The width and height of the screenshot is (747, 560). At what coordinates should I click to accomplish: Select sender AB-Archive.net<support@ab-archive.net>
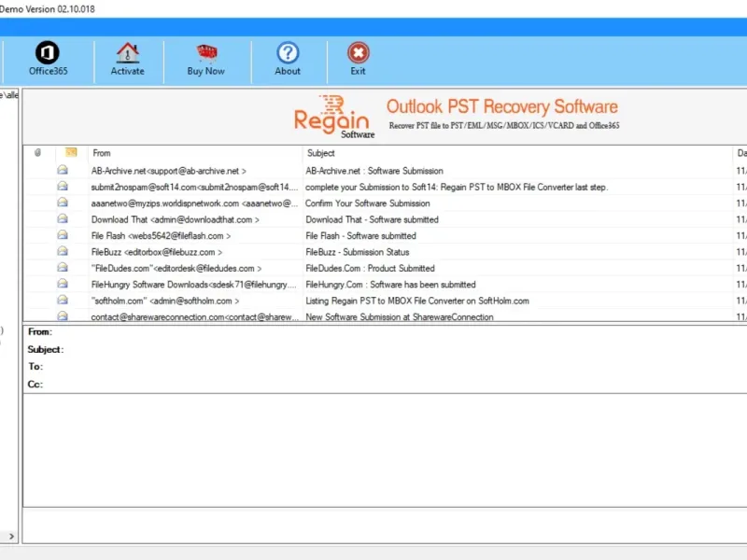tap(169, 171)
